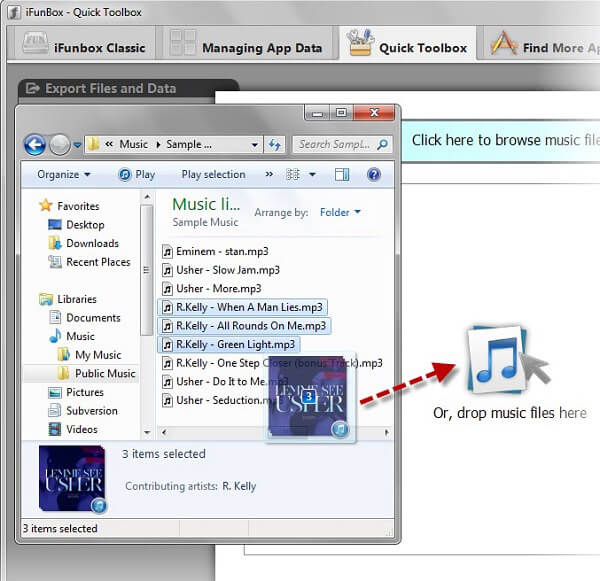Click the Contributing artists R. Kelly value
Image resolution: width=600 pixels, height=581 pixels.
239,486
